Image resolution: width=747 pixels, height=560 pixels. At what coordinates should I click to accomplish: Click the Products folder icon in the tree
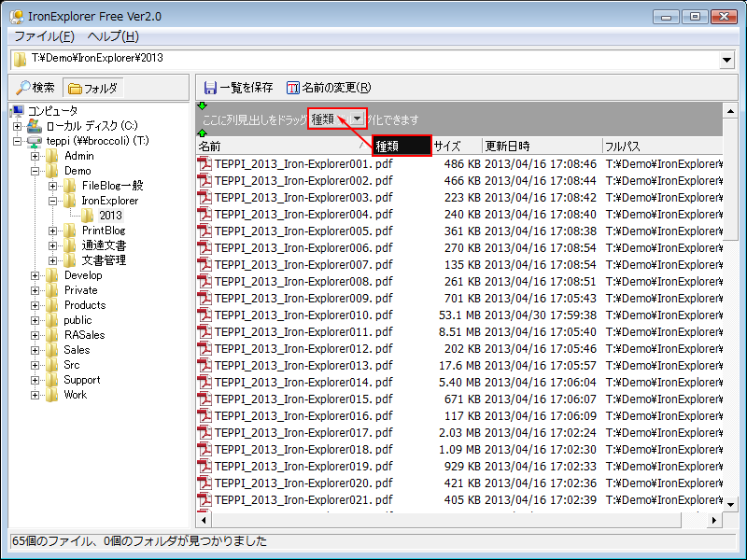pos(52,305)
